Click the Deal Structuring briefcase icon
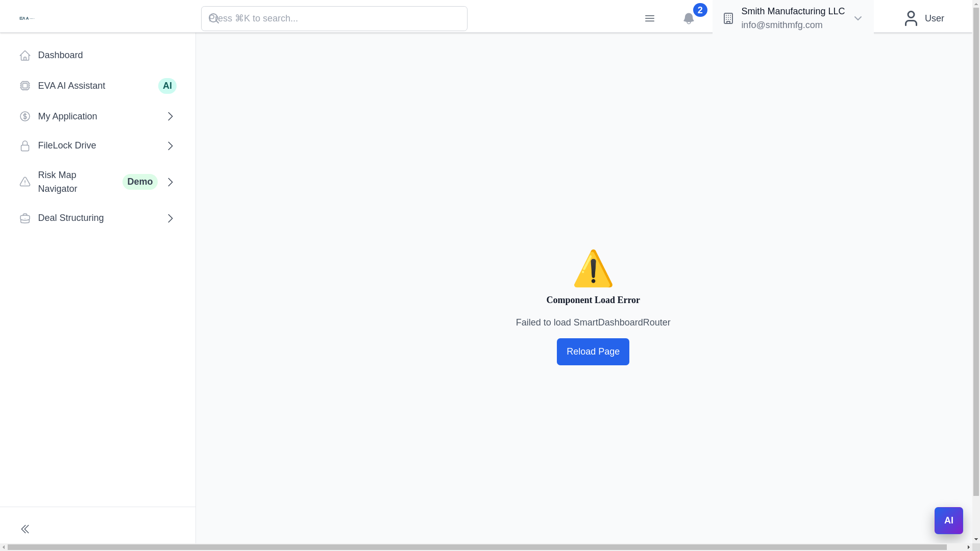This screenshot has width=980, height=551. tap(25, 218)
